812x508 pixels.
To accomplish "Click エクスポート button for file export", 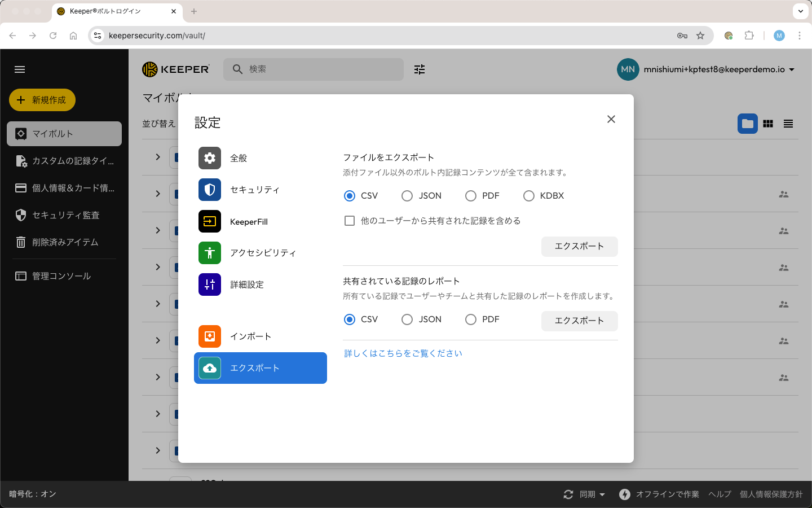I will [x=579, y=246].
